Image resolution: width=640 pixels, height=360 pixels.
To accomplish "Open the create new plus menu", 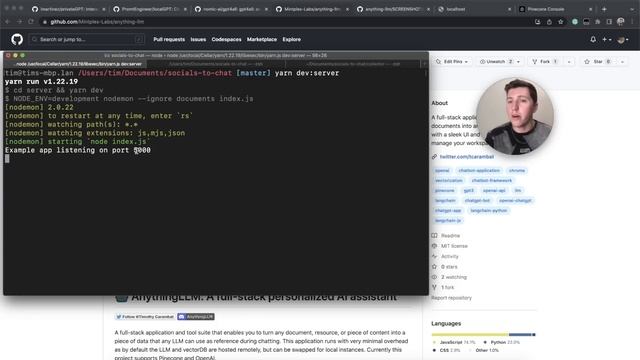I will [607, 40].
